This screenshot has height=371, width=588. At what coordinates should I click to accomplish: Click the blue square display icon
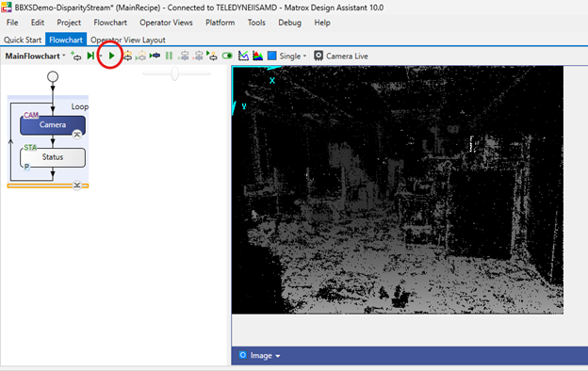[272, 56]
